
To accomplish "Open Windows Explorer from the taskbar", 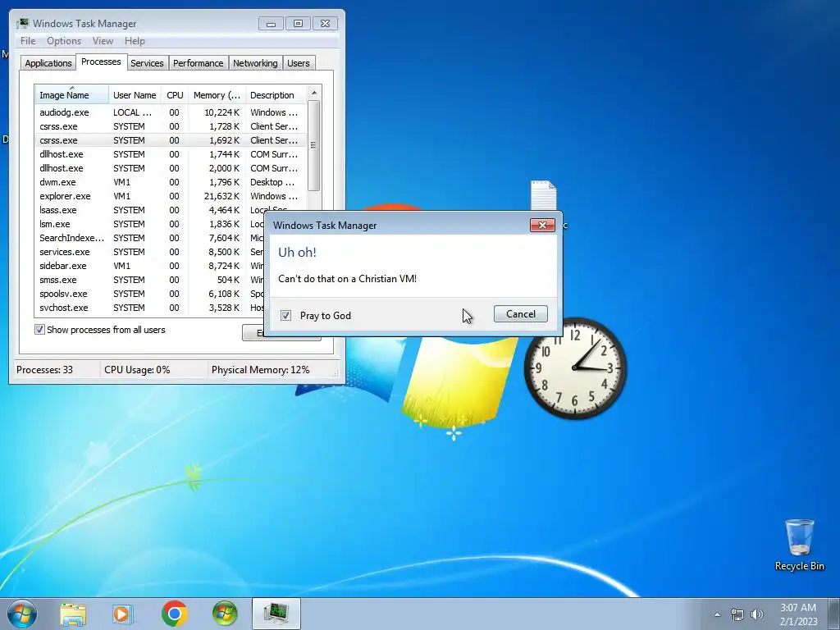I will coord(72,614).
